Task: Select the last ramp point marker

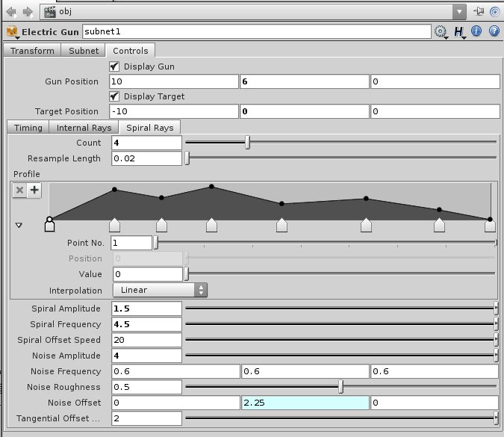Action: [x=490, y=226]
